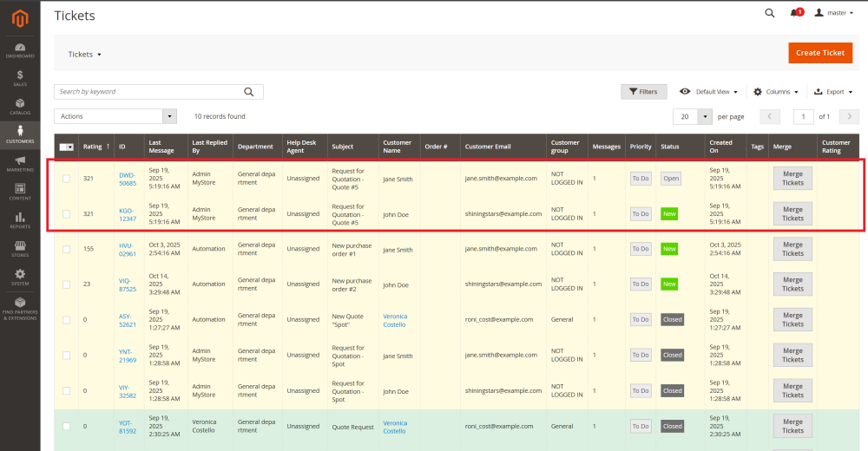
Task: Go to previous page arrow
Action: [x=770, y=117]
